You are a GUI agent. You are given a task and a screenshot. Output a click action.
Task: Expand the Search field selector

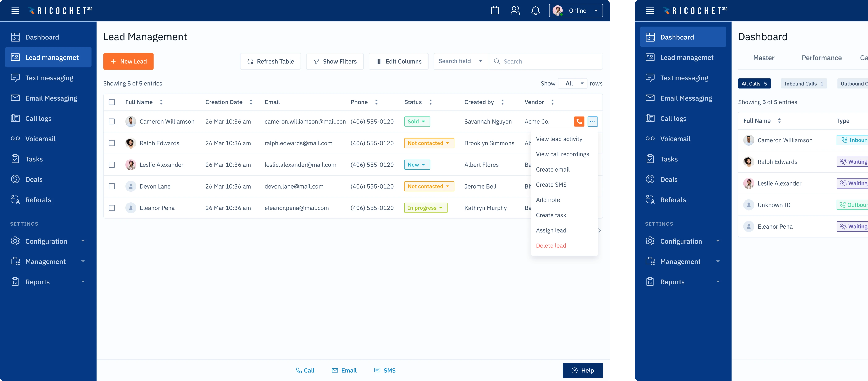pyautogui.click(x=461, y=61)
